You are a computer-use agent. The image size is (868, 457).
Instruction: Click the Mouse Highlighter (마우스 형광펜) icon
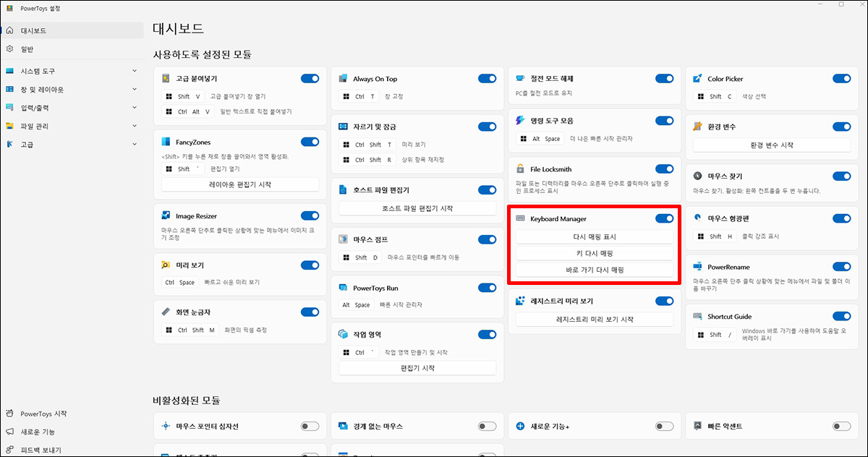(x=697, y=218)
